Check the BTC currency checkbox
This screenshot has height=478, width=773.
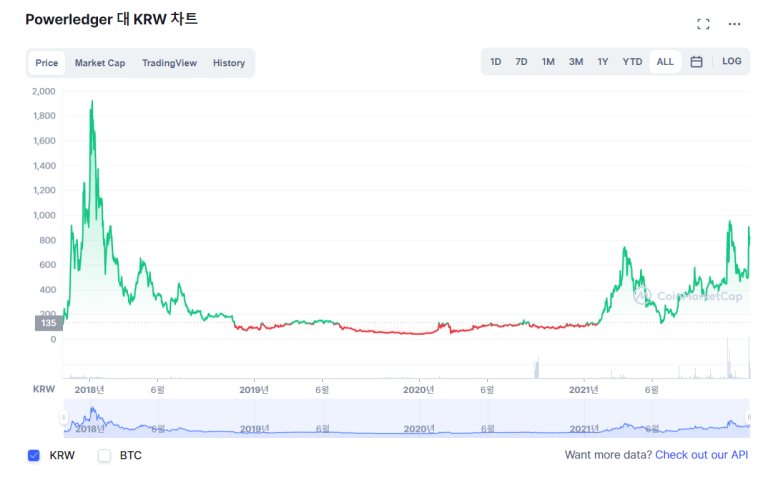(104, 455)
